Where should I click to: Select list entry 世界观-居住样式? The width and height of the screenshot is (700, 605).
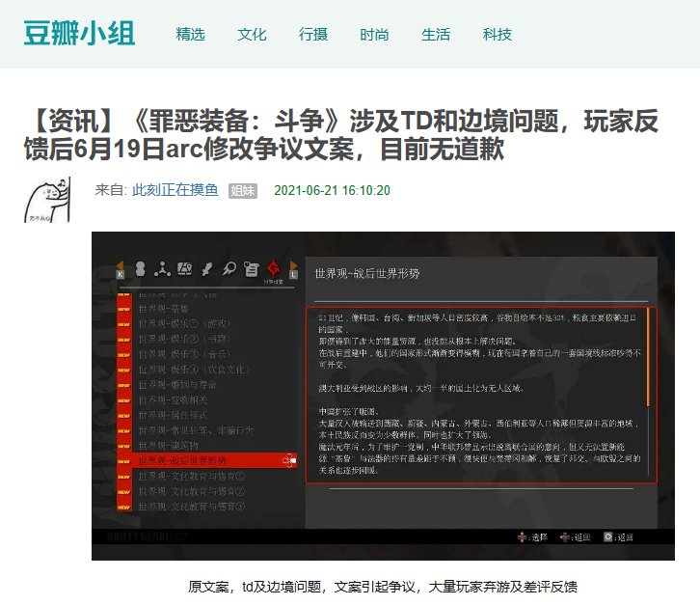173,415
